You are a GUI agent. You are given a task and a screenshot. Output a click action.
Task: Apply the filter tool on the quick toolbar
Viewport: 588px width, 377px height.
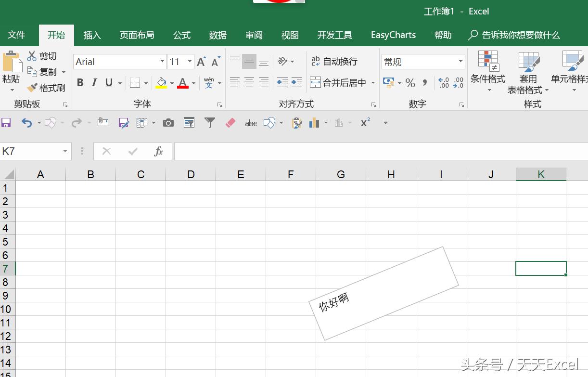coord(209,122)
